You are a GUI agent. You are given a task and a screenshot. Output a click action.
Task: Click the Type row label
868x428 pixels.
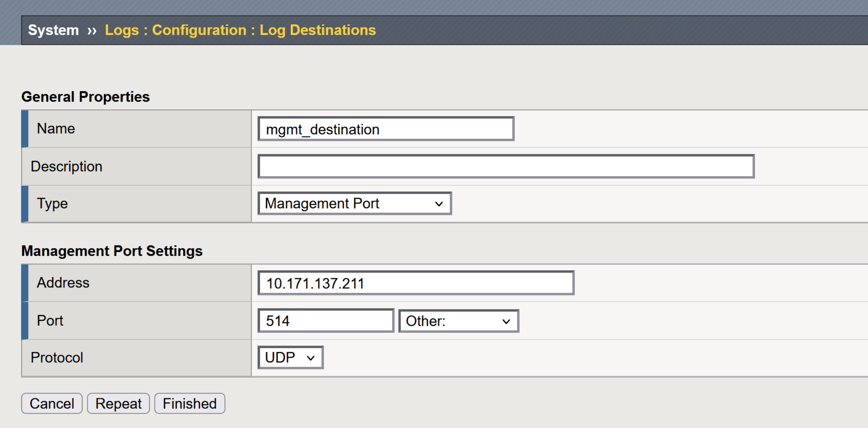click(x=52, y=203)
